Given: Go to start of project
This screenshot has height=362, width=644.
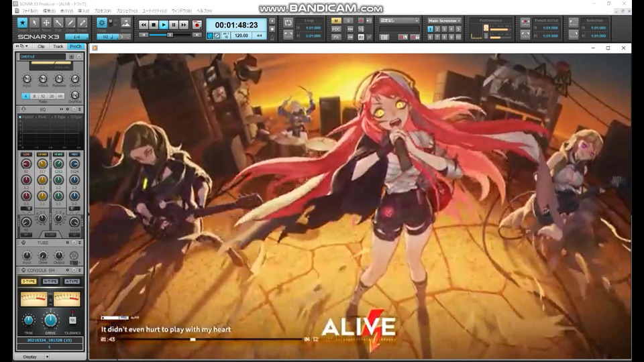Looking at the screenshot, I should [x=144, y=36].
